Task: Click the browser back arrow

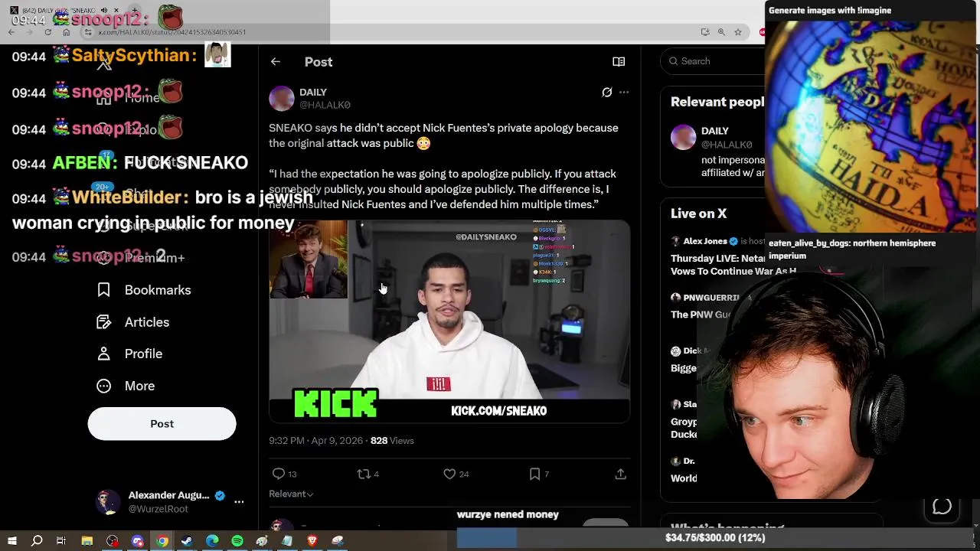Action: [x=12, y=32]
